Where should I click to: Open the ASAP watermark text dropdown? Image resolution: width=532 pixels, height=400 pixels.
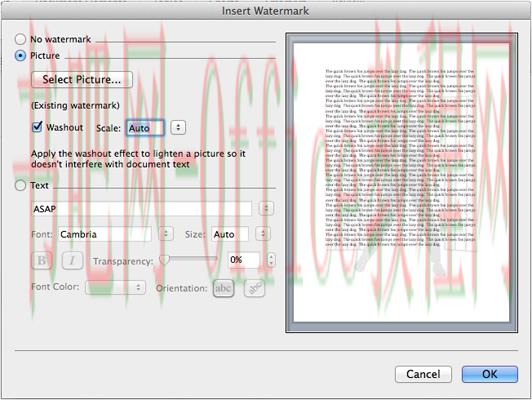(266, 208)
